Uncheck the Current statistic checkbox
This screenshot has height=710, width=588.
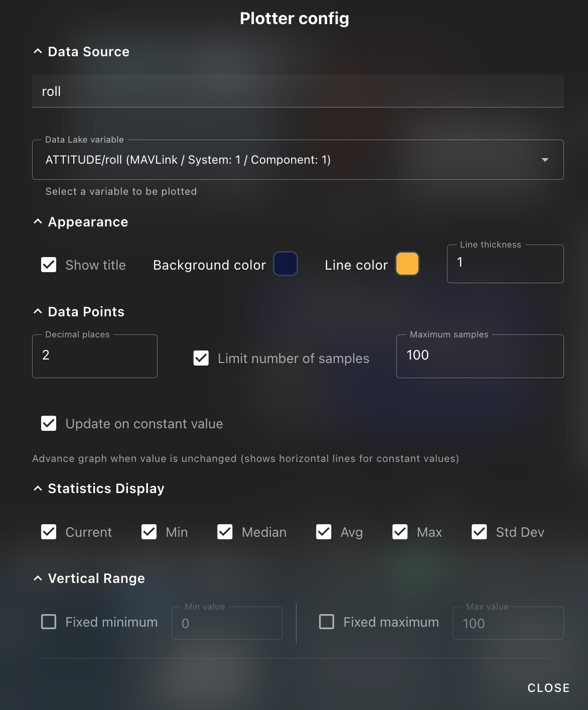click(x=49, y=532)
